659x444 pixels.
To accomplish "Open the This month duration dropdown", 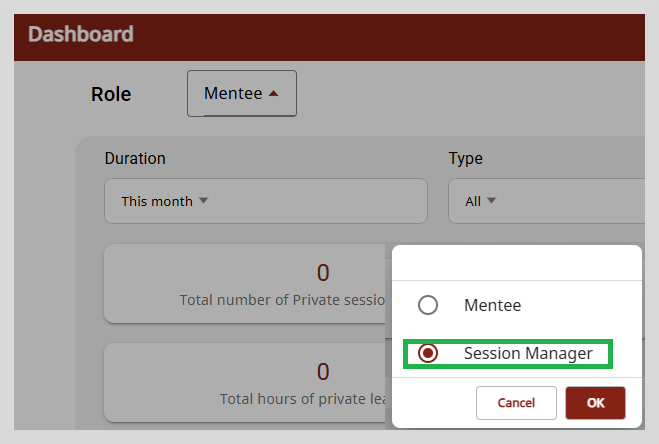I will 266,201.
